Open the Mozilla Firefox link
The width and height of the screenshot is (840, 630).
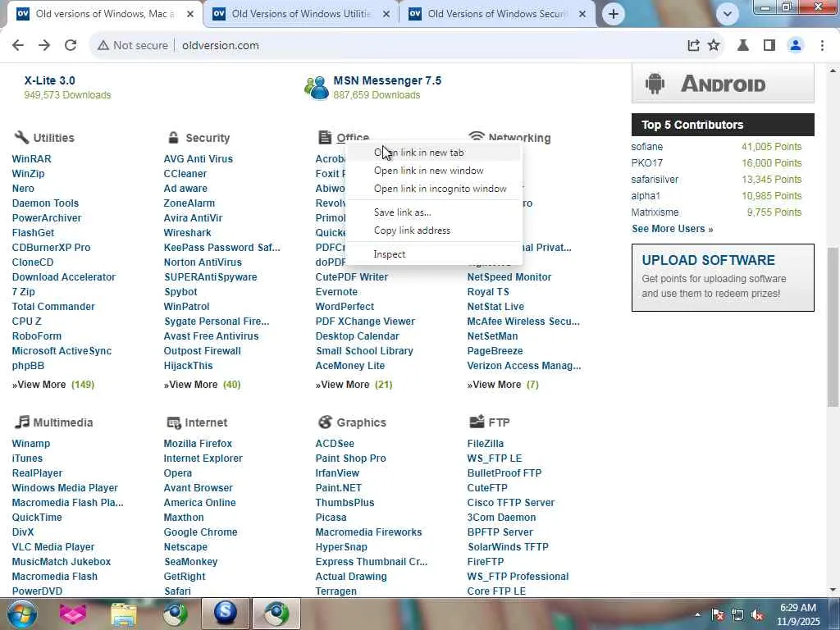point(198,444)
